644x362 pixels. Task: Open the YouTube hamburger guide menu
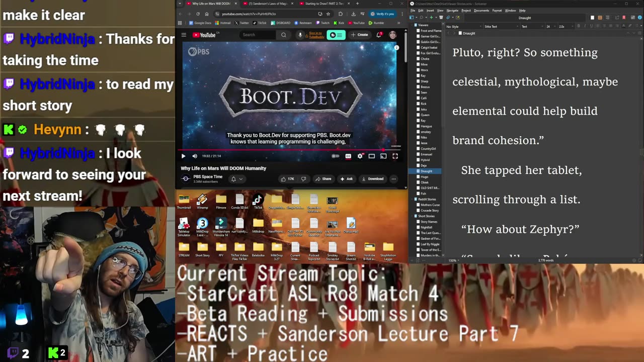[x=184, y=35]
